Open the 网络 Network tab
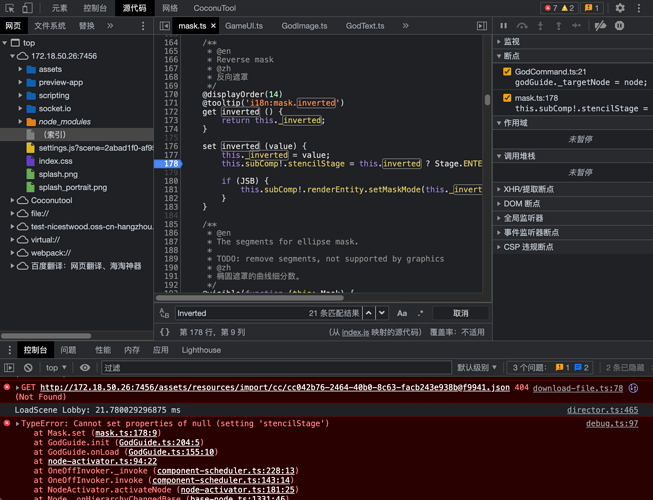 click(170, 8)
